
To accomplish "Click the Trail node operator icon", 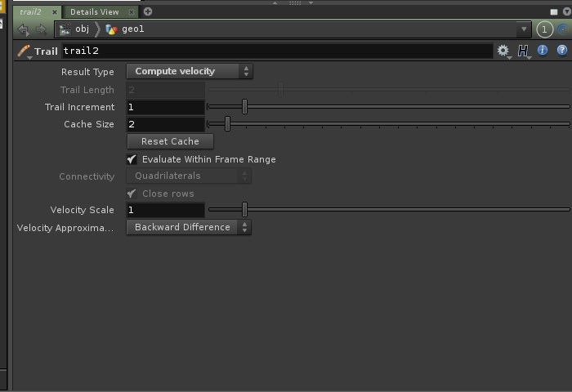I will click(24, 51).
